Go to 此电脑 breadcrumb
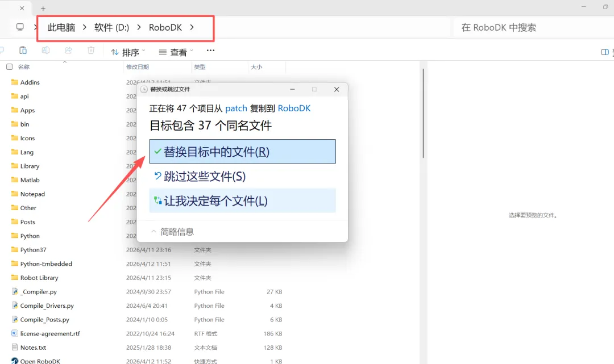 click(x=61, y=27)
